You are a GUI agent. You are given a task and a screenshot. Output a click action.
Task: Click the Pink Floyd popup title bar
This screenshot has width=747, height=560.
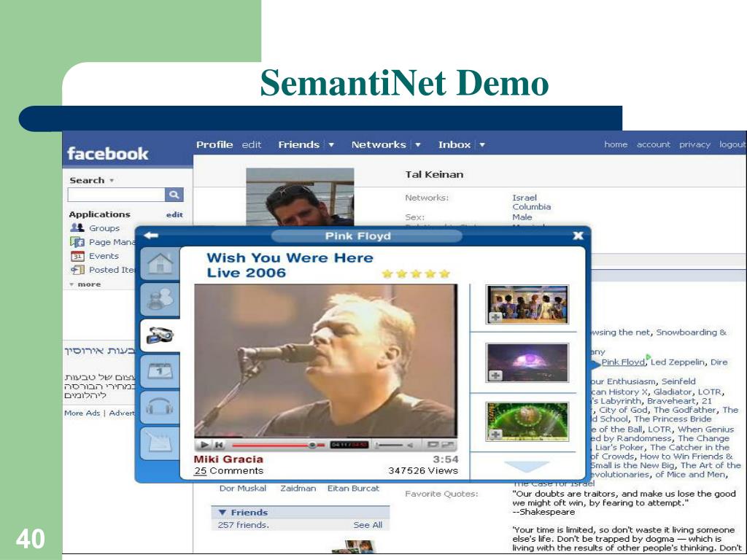366,236
